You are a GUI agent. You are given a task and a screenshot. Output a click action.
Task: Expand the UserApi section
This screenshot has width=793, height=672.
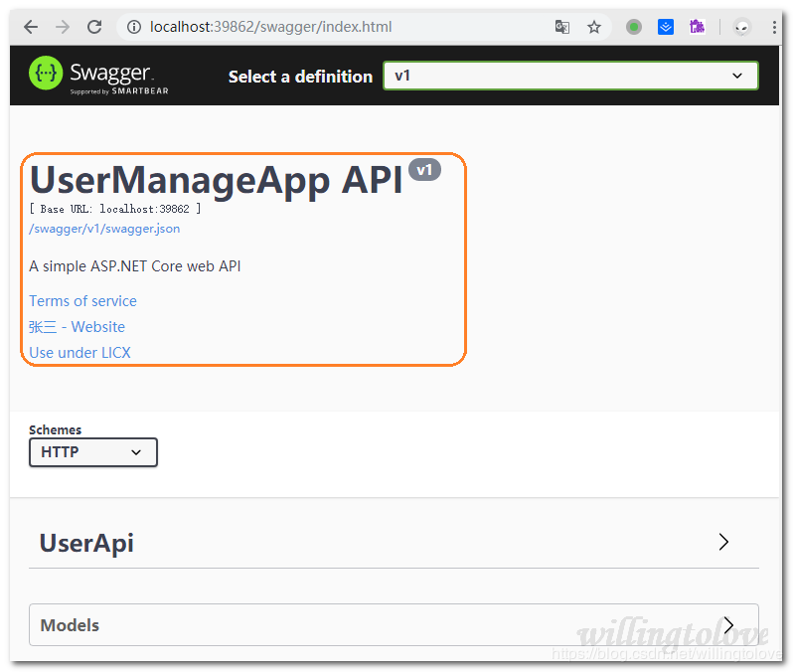pos(394,543)
